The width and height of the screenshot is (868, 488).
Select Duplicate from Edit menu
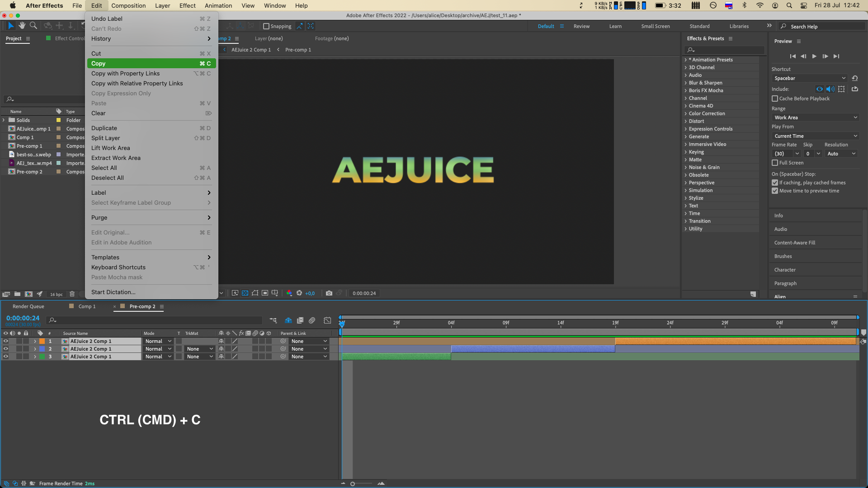click(x=104, y=127)
